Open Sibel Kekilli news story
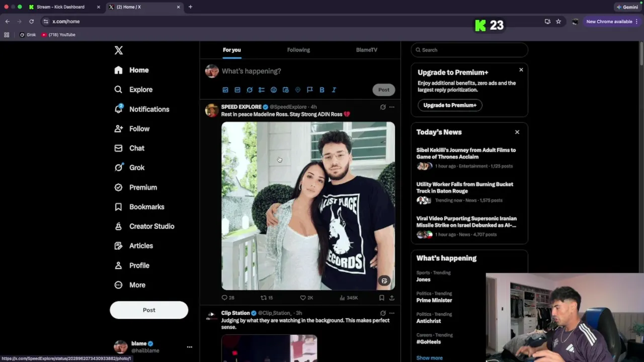 (469, 158)
